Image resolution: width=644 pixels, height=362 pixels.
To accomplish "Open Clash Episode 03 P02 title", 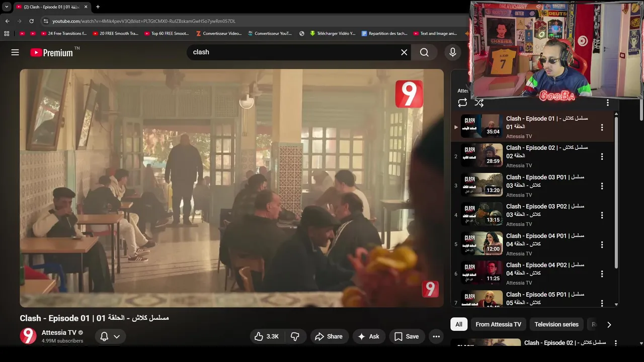I will coord(545,210).
